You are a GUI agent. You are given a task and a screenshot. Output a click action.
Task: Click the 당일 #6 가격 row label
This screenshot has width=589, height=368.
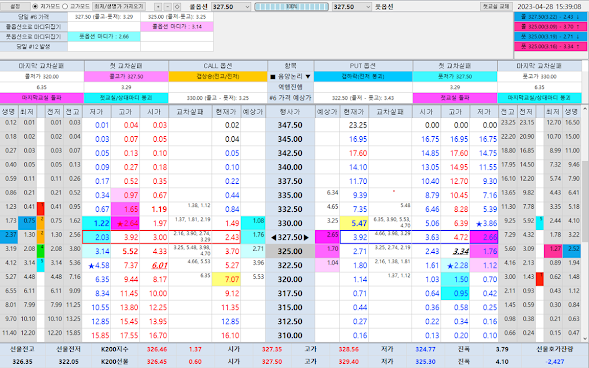(33, 17)
